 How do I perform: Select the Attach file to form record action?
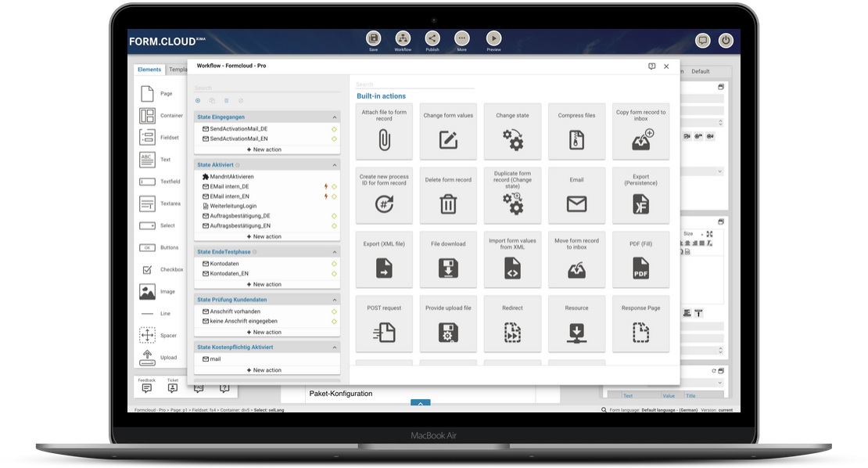pyautogui.click(x=384, y=131)
